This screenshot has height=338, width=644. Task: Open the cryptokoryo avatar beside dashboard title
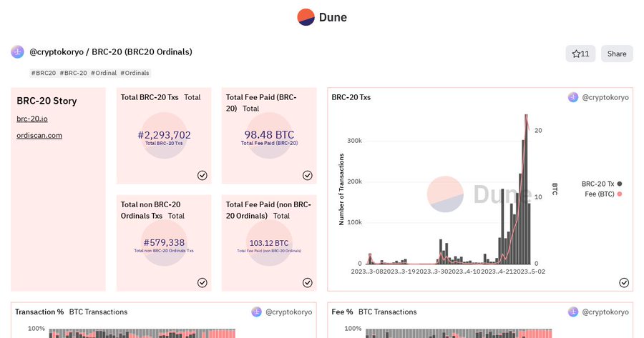pyautogui.click(x=17, y=52)
